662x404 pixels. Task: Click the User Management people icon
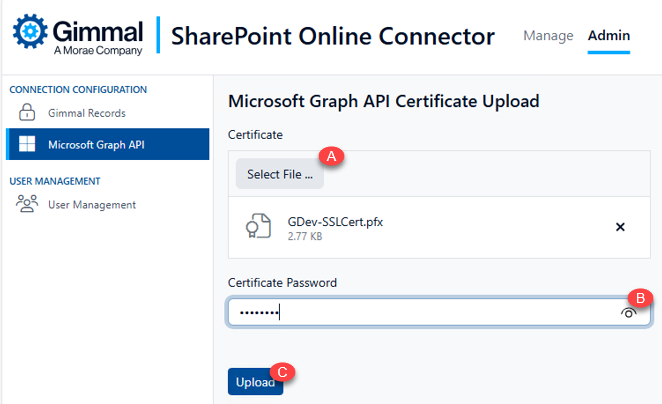pyautogui.click(x=27, y=204)
